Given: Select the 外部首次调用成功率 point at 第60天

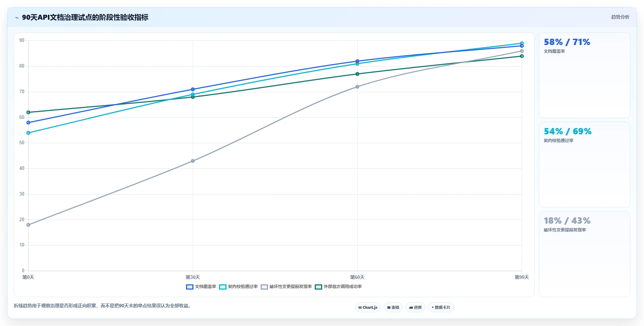Looking at the screenshot, I should [357, 74].
